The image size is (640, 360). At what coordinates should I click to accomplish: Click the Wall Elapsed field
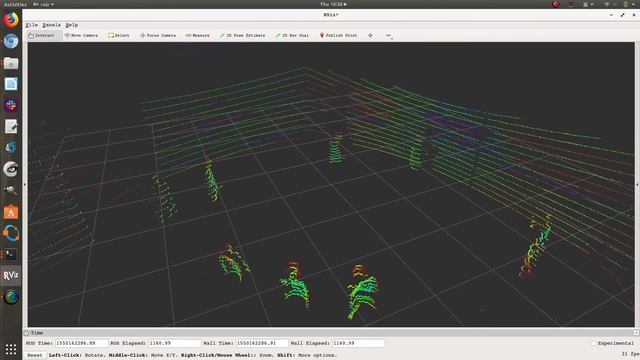pyautogui.click(x=358, y=343)
